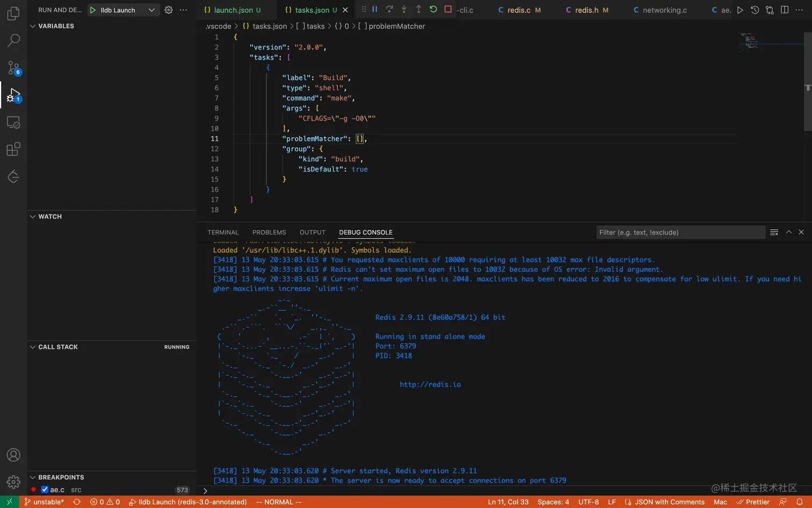
Task: Open remote window indicator in status bar
Action: [x=10, y=502]
